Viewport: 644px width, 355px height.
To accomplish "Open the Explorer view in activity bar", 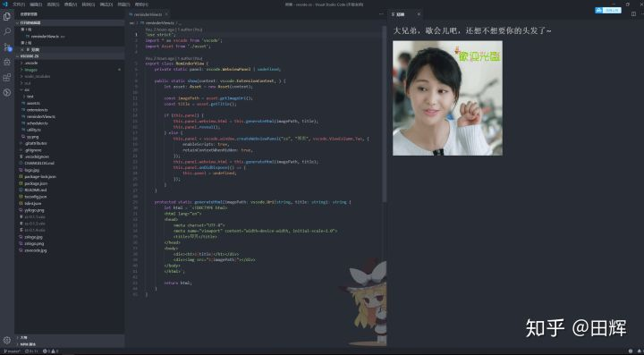I will click(x=7, y=16).
